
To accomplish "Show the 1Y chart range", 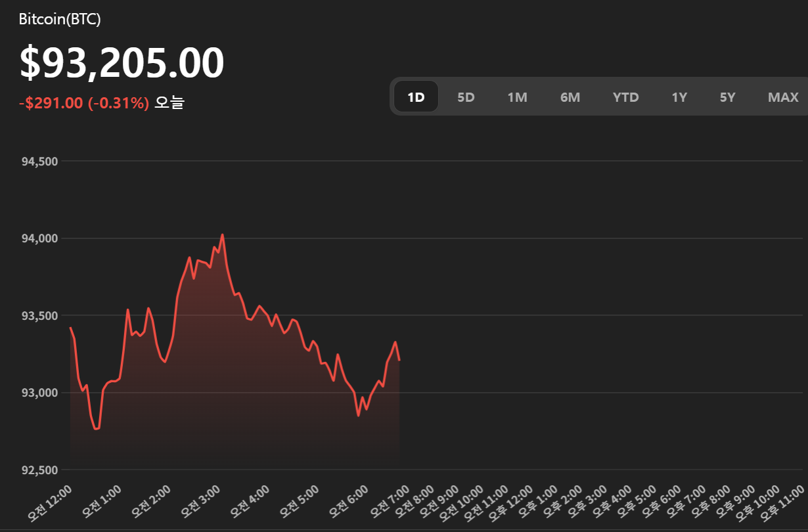I will point(679,97).
